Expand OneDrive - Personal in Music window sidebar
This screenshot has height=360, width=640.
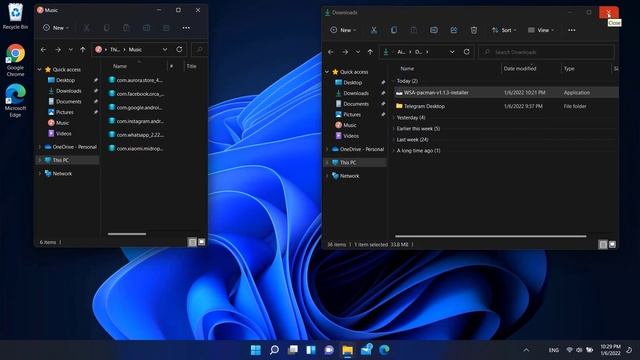[40, 147]
